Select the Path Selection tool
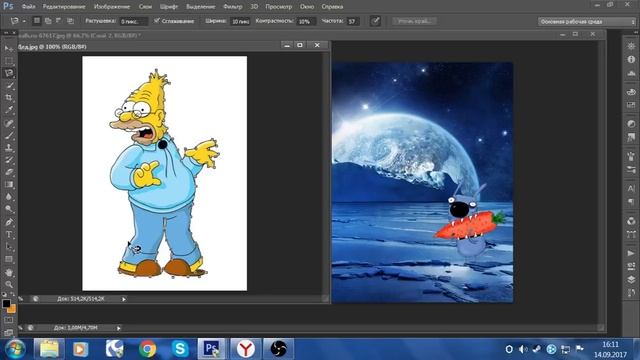Image resolution: width=640 pixels, height=360 pixels. tap(9, 247)
